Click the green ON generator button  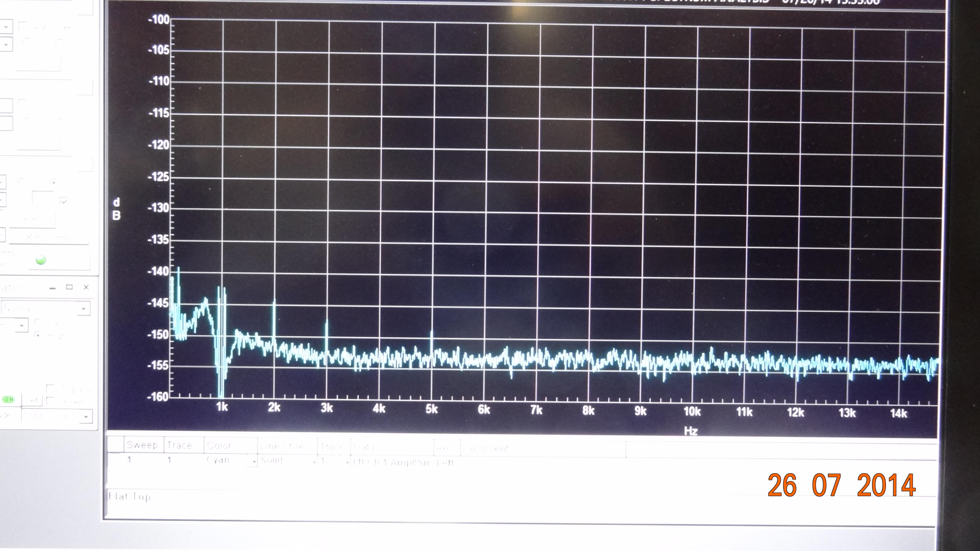(x=8, y=399)
